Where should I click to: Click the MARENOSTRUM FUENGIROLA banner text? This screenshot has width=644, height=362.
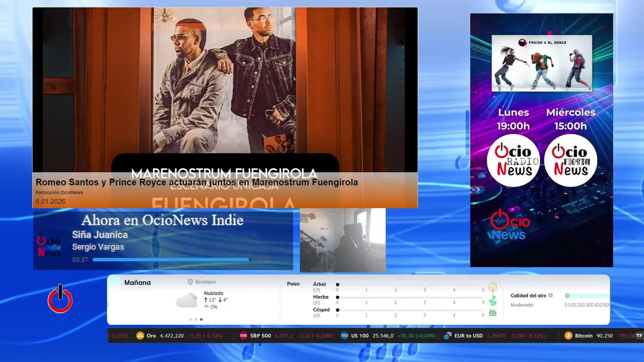[224, 173]
